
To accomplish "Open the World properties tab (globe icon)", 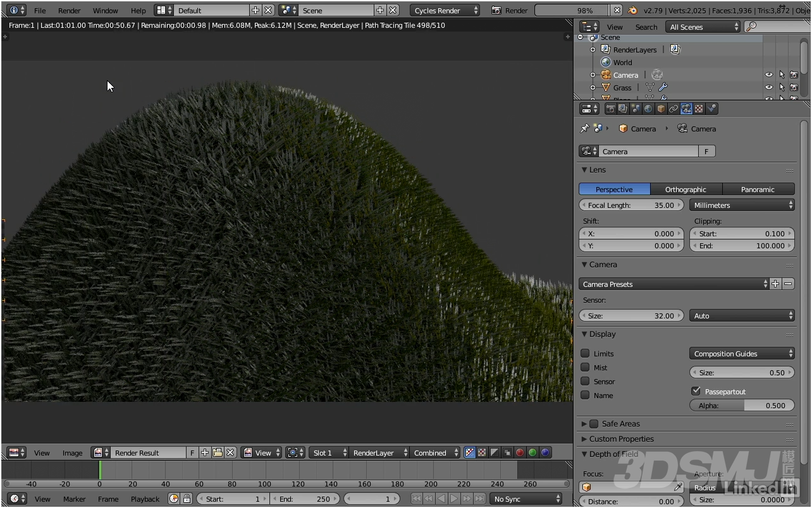I will point(648,109).
